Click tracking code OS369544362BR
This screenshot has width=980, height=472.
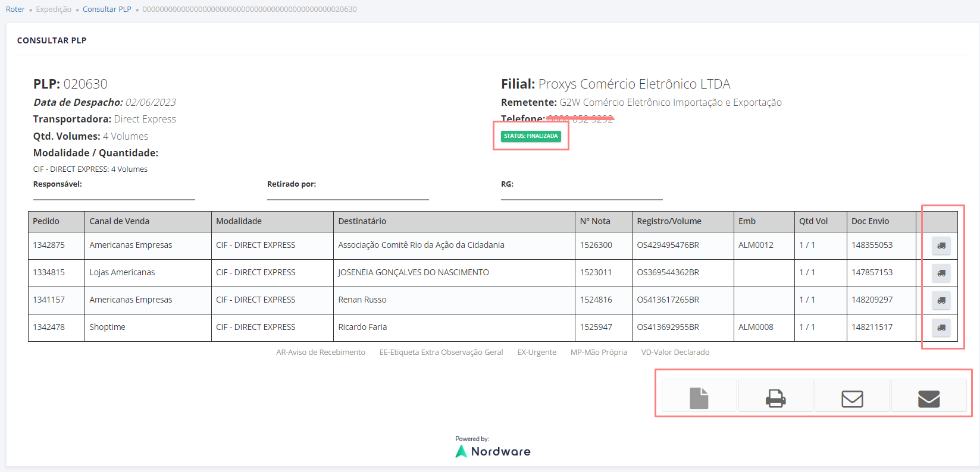tap(668, 272)
